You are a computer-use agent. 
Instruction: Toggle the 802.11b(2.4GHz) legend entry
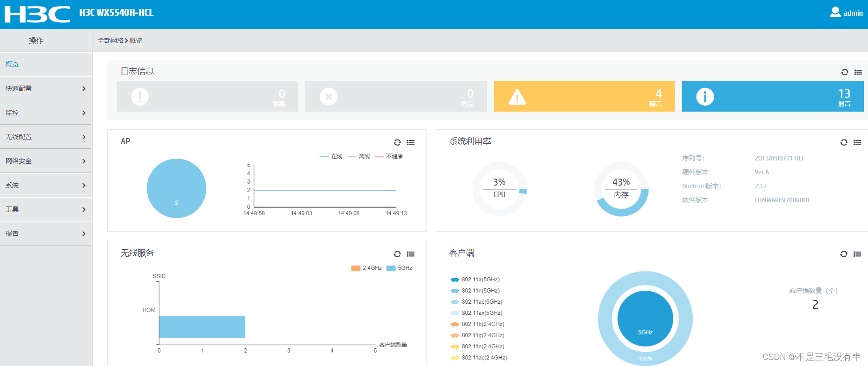pos(477,324)
